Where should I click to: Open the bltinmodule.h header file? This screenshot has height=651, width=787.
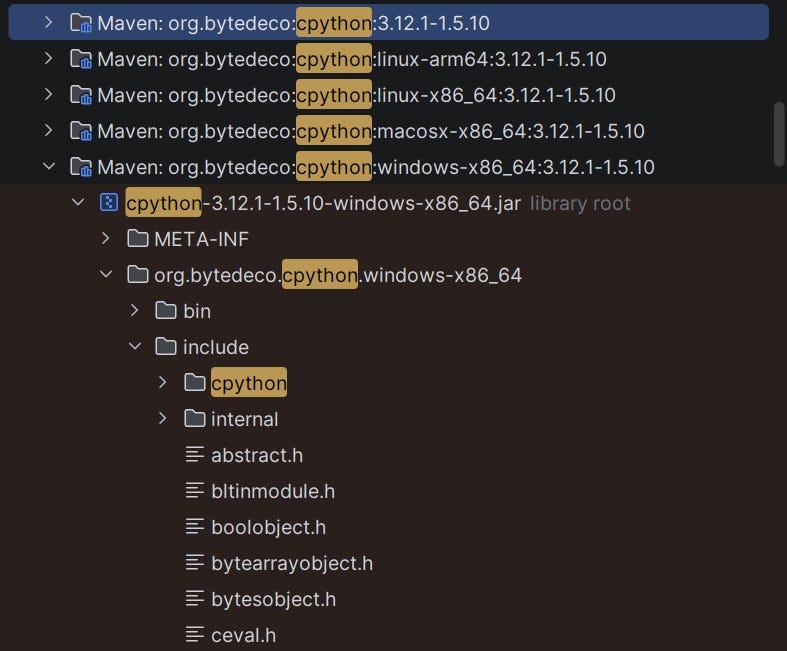273,491
